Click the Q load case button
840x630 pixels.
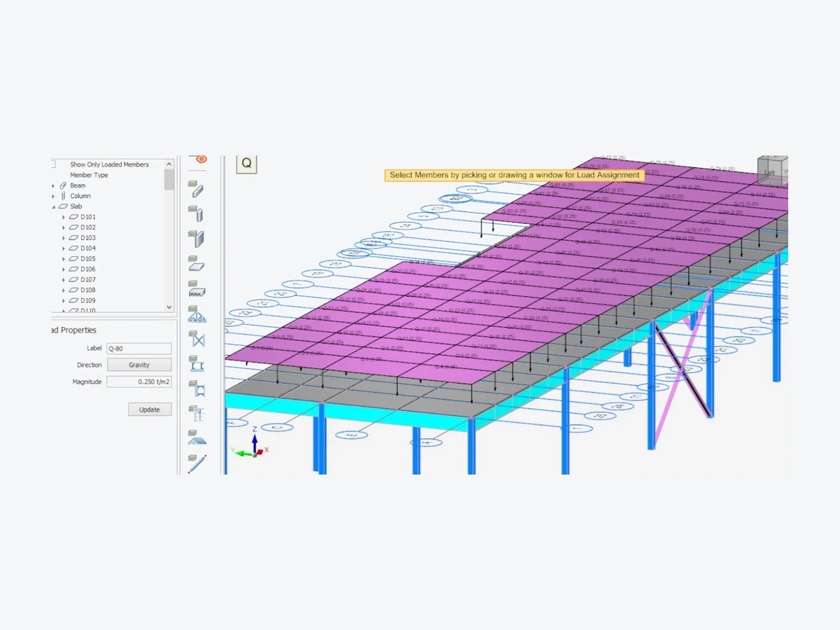[x=246, y=164]
